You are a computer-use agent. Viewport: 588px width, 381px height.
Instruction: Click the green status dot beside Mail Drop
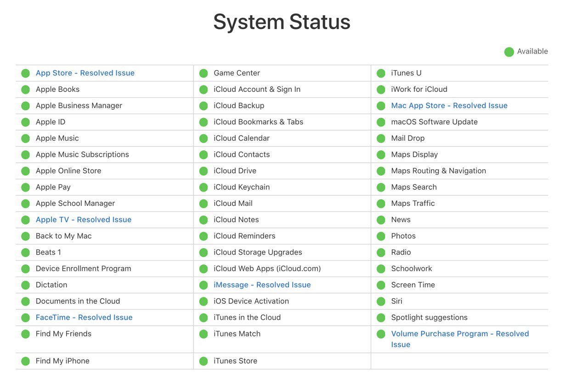coord(381,138)
